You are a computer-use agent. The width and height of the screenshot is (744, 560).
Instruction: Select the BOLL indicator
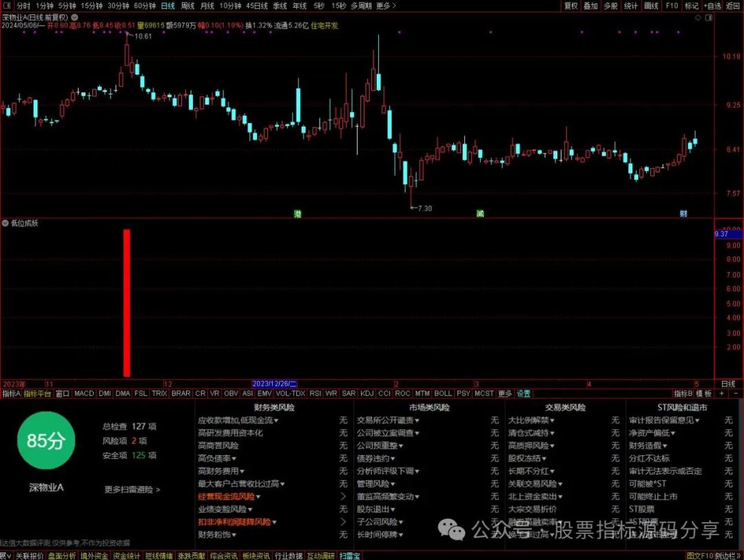[443, 393]
